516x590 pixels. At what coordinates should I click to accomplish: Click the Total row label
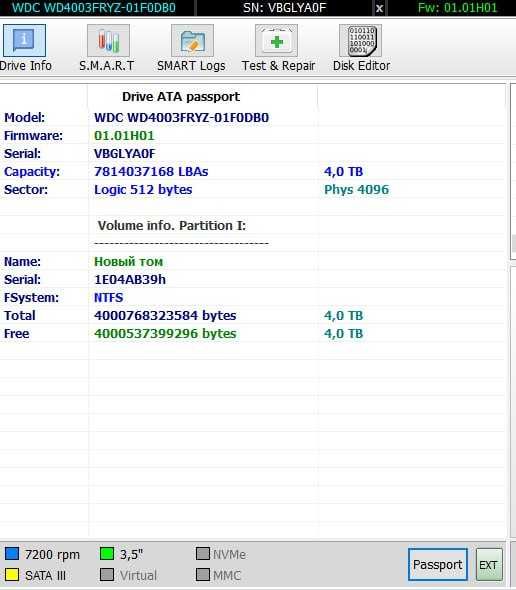tap(20, 315)
